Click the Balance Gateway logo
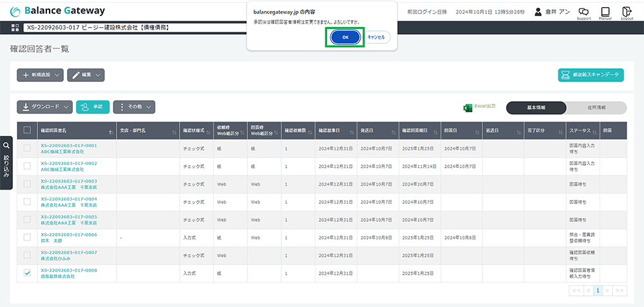 (x=57, y=12)
